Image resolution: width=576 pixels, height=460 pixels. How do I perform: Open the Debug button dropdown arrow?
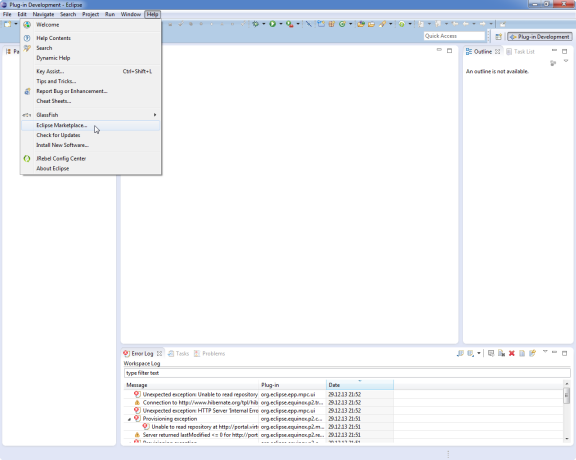(263, 24)
